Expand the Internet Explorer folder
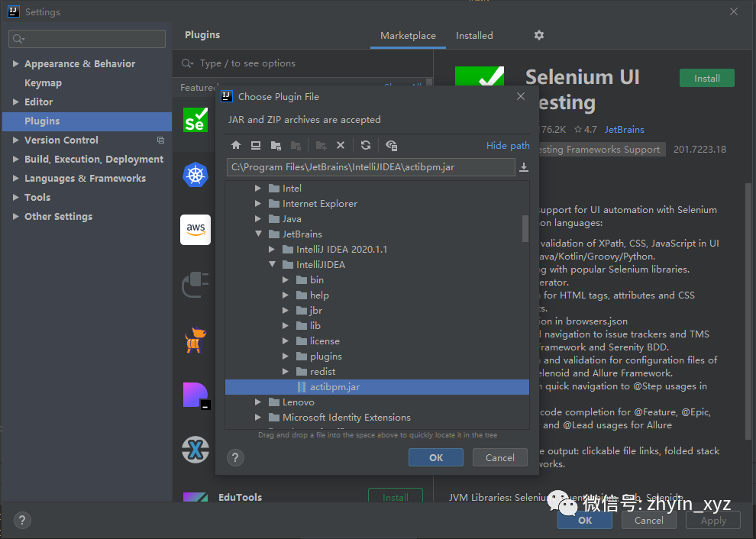 [x=258, y=203]
